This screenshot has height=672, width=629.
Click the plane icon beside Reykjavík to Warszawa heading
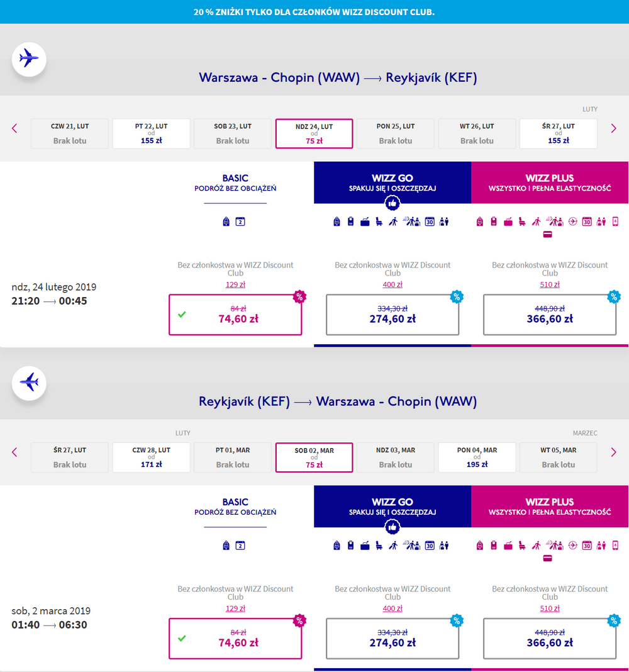click(29, 383)
